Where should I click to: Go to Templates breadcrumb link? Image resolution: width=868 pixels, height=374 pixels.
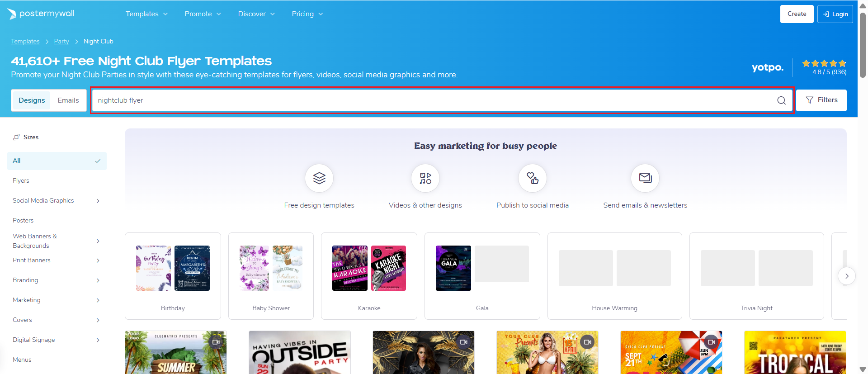(25, 42)
